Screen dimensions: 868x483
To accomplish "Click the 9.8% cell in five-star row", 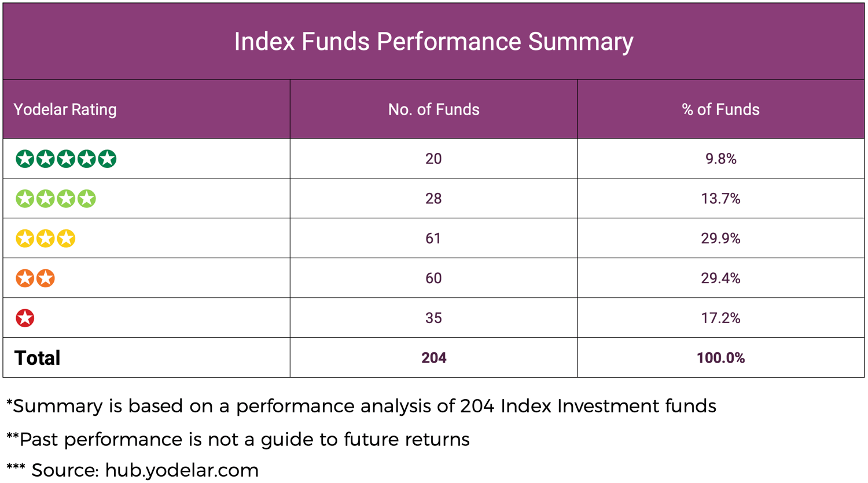I will coord(720,159).
